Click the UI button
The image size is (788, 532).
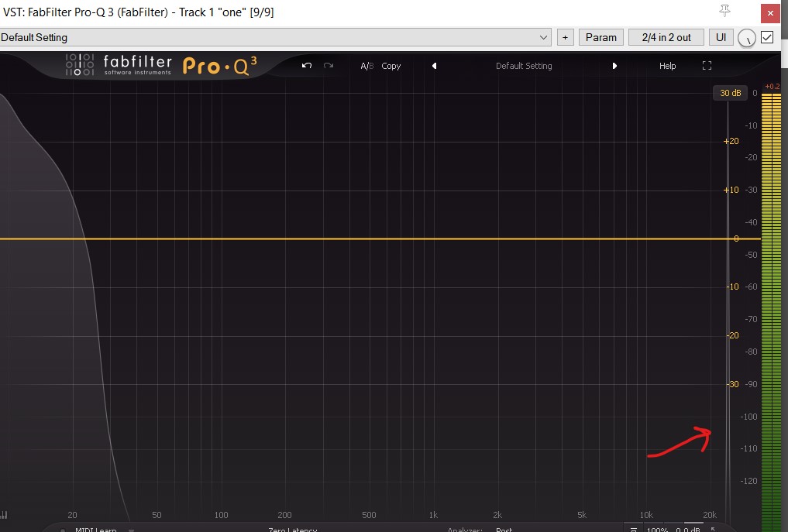[x=721, y=37]
